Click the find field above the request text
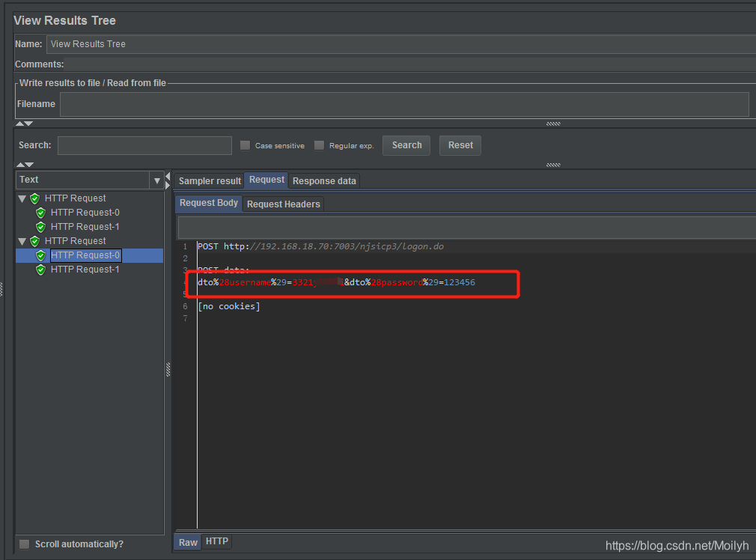Viewport: 756px width, 560px height. point(467,227)
